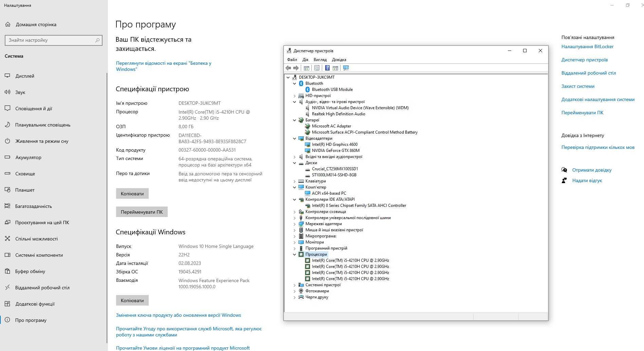Screen dimensions: 644x351
Task: Expand the Системні пристрої tree node
Action: click(x=295, y=285)
